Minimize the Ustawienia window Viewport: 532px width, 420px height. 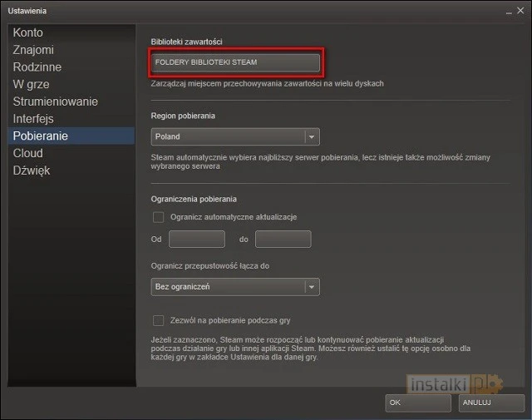pyautogui.click(x=509, y=12)
